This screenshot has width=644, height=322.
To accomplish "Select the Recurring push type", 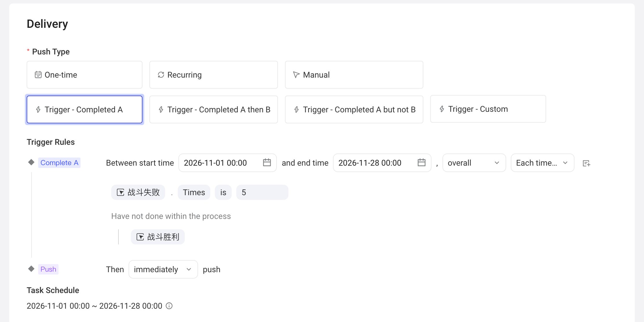I will click(x=214, y=75).
